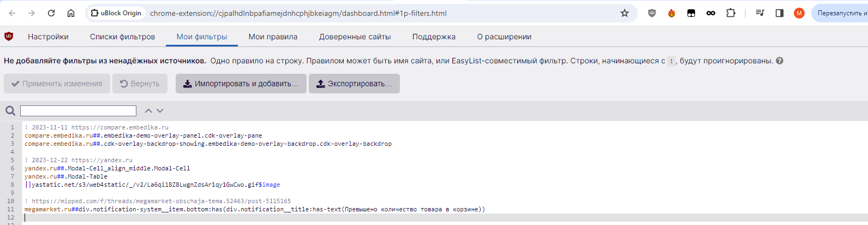Image resolution: width=868 pixels, height=225 pixels.
Task: Reload the current page
Action: point(51,13)
